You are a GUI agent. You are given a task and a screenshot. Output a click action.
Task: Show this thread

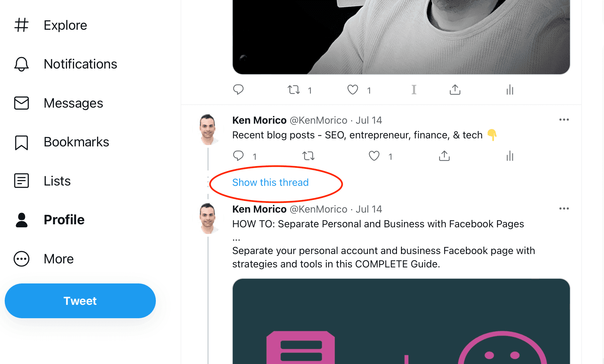pyautogui.click(x=270, y=183)
